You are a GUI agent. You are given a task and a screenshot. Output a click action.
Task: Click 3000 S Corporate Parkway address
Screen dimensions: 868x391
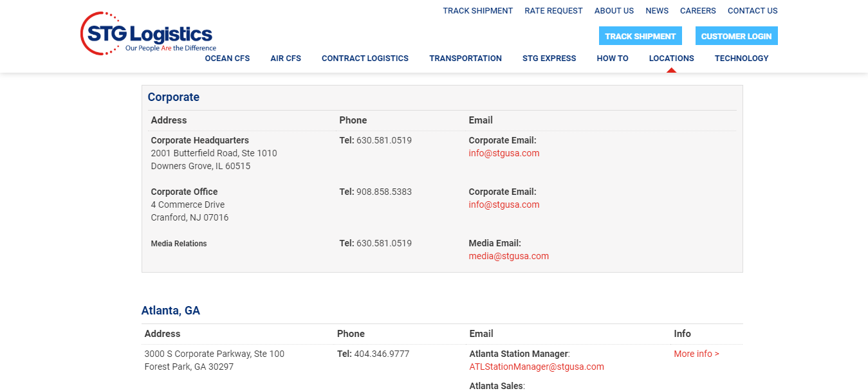[x=214, y=354]
